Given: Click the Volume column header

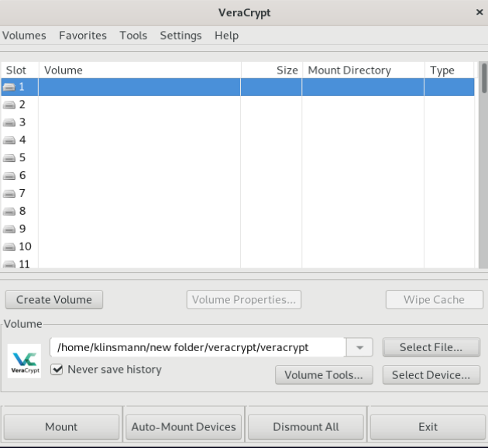Looking at the screenshot, I should pos(139,70).
